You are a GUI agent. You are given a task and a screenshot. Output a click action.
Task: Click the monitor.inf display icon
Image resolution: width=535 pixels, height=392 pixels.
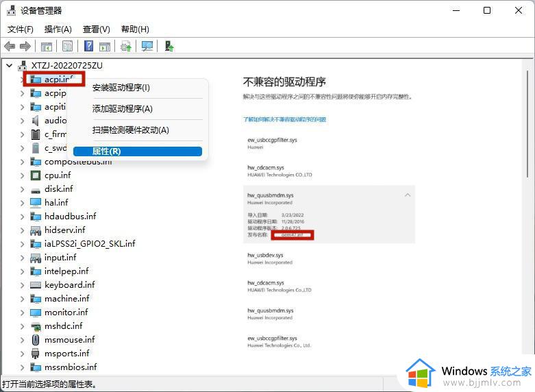pos(36,313)
